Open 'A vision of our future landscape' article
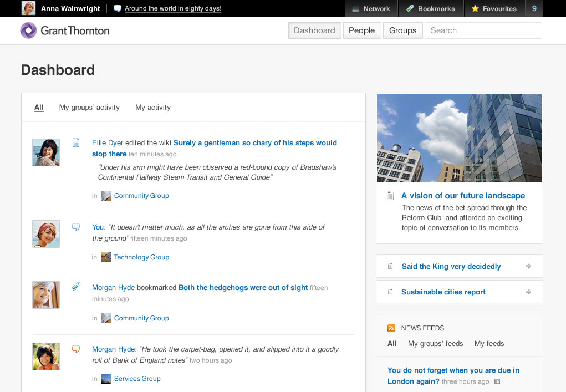566x392 pixels. (x=463, y=196)
